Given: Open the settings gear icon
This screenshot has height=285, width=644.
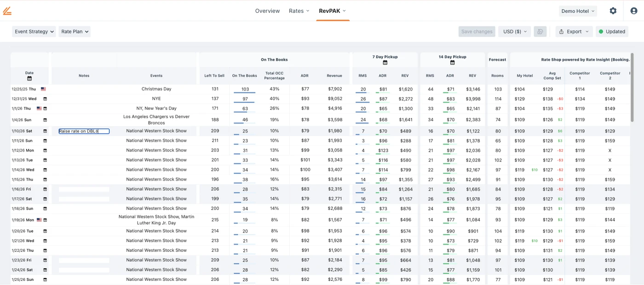Looking at the screenshot, I should point(613,10).
